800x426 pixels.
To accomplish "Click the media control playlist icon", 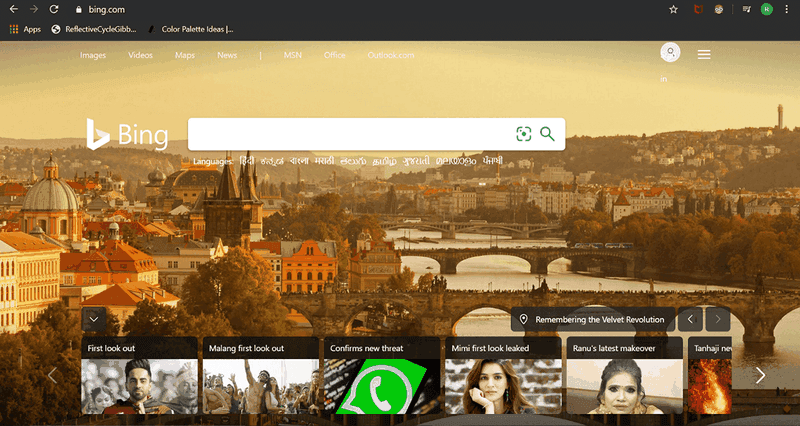I will [x=746, y=9].
